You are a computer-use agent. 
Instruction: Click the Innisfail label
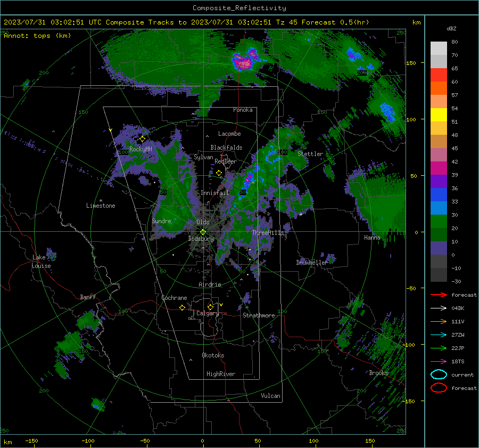coord(215,193)
